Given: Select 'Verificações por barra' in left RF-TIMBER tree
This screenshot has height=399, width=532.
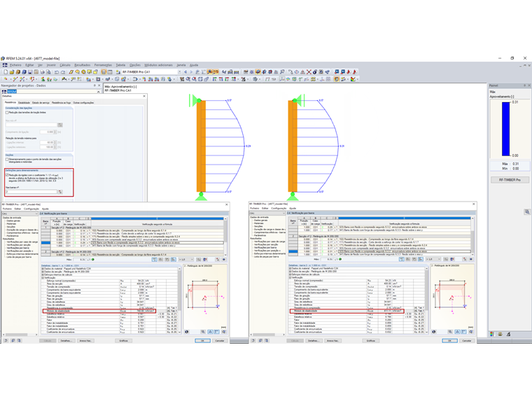Looking at the screenshot, I should (17, 248).
